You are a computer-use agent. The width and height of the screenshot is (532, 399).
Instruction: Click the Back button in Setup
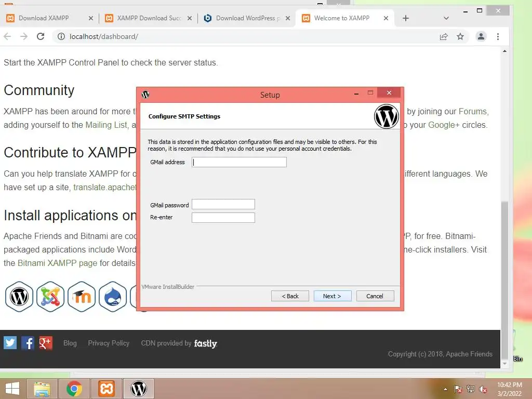coord(290,296)
